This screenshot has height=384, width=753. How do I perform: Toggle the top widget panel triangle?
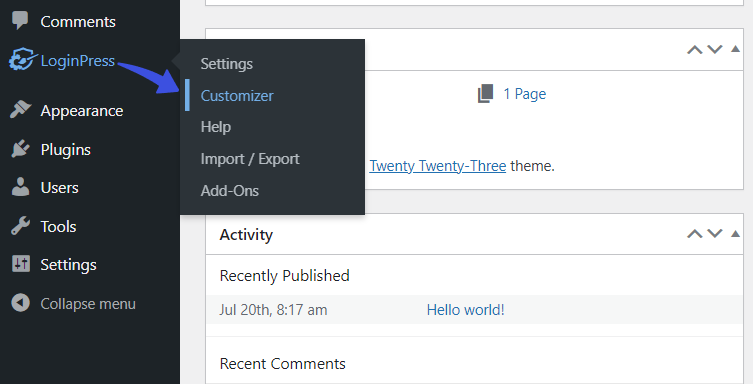tap(735, 48)
